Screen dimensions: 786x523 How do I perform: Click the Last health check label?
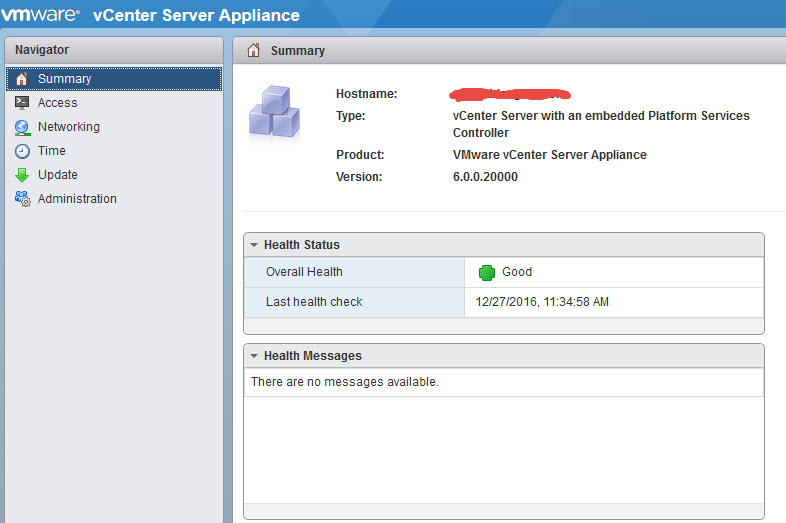[x=314, y=302]
